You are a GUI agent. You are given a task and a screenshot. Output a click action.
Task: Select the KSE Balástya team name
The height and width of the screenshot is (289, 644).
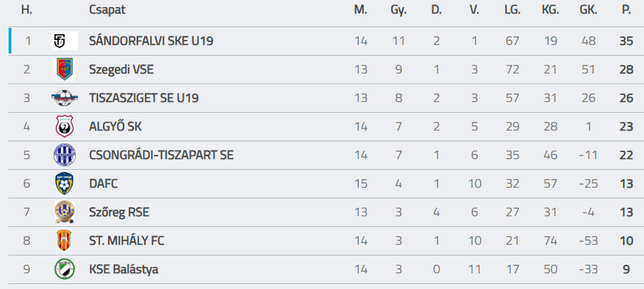click(124, 269)
